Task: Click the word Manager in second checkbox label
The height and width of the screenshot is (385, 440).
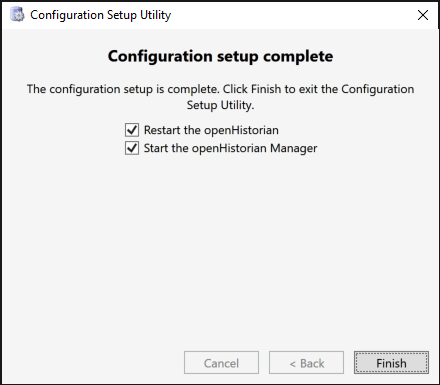Action: [294, 149]
